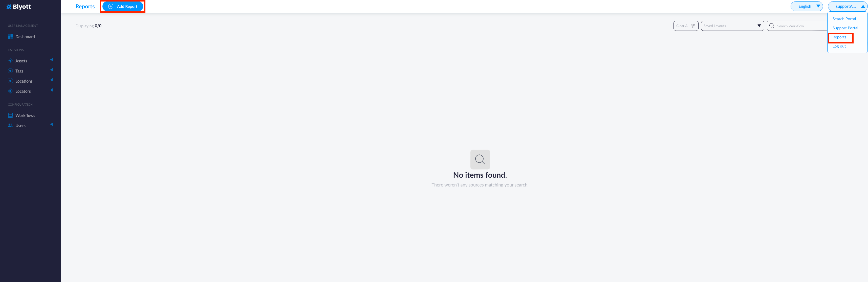
Task: Click the Users people icon
Action: 10,126
